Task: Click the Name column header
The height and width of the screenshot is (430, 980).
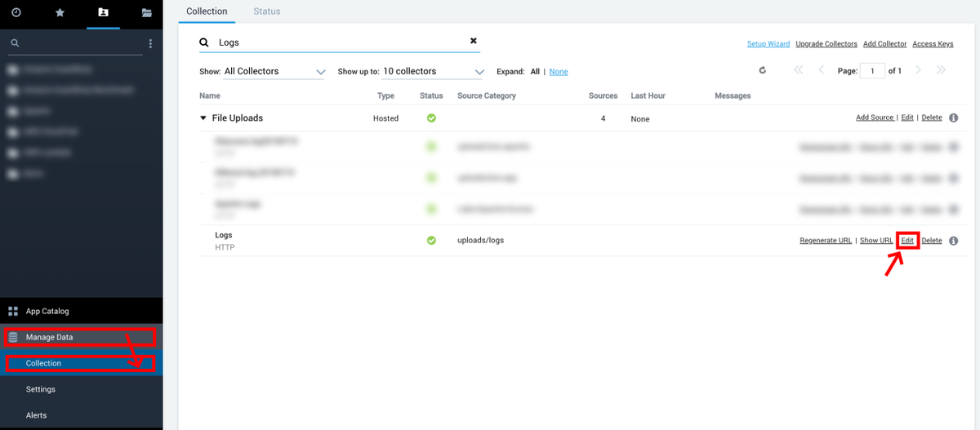Action: click(210, 95)
